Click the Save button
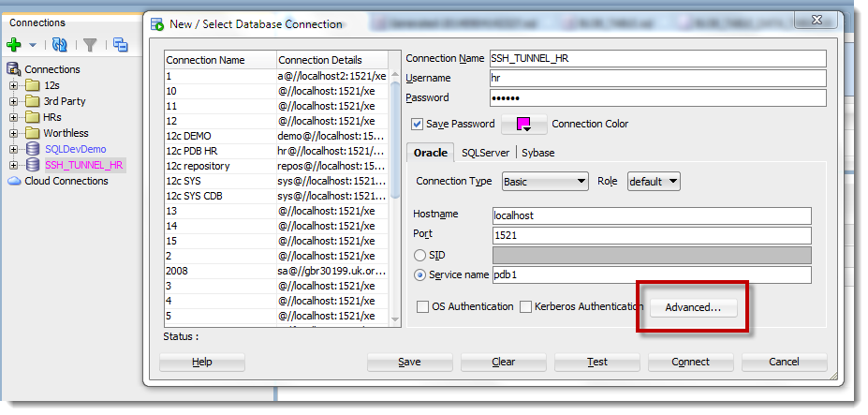Screen dimensions: 868x415 pyautogui.click(x=409, y=362)
